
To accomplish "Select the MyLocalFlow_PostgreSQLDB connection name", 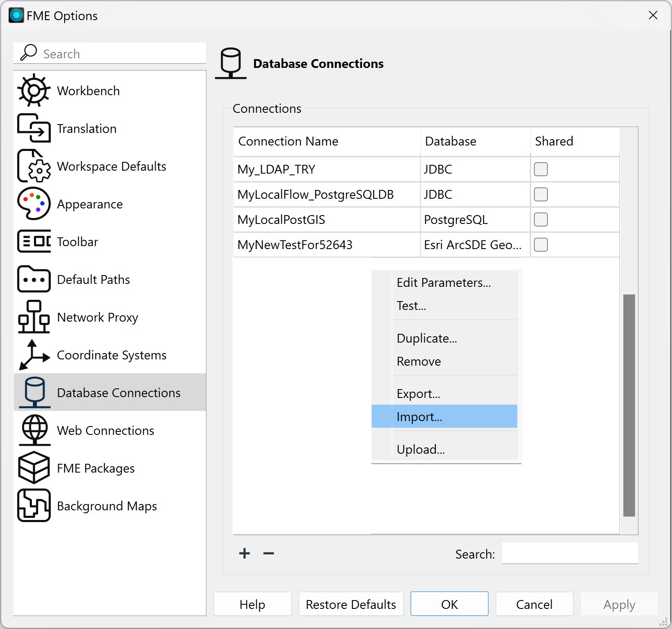I will (315, 195).
